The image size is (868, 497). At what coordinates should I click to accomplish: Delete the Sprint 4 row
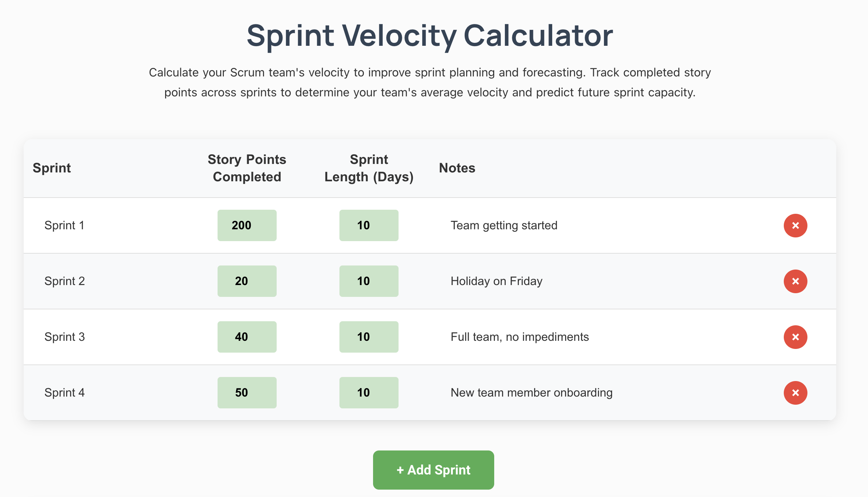click(795, 393)
